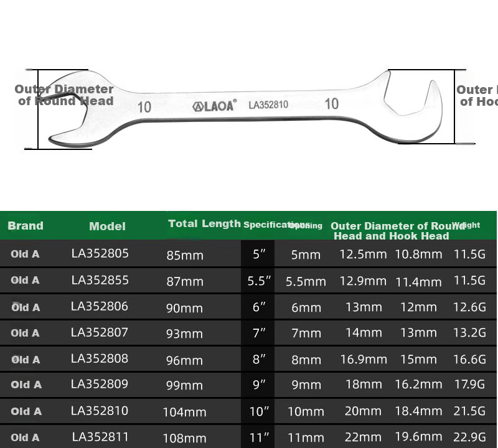This screenshot has width=498, height=448.
Task: Select model LA352807 in the table
Action: tap(100, 332)
